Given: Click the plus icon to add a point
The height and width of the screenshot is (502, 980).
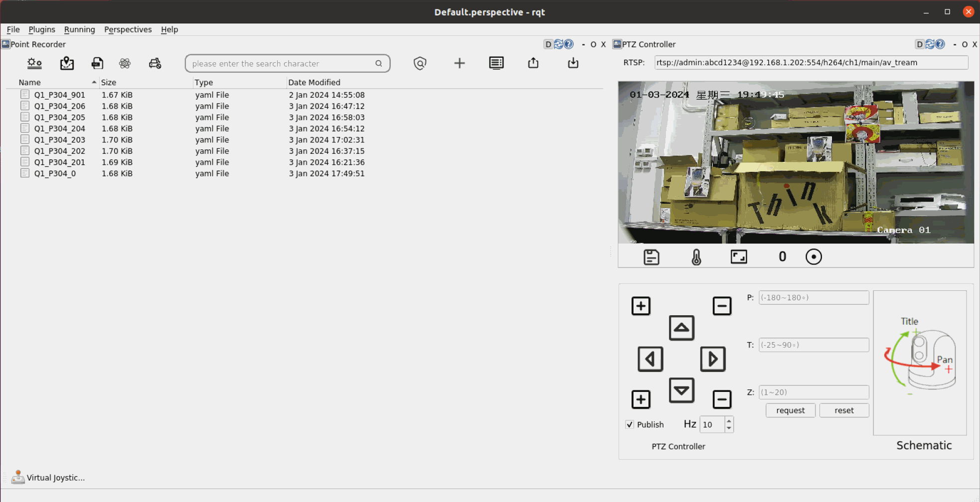Looking at the screenshot, I should (x=459, y=63).
